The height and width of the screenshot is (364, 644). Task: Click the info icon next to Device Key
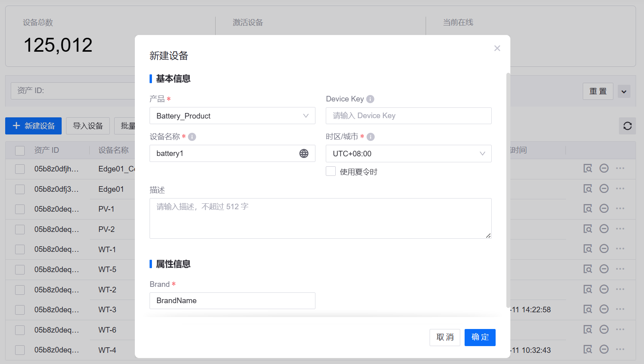(370, 99)
